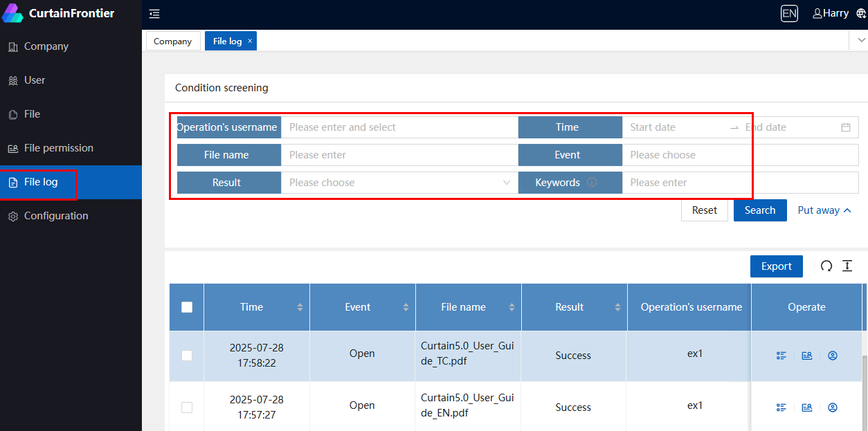Click file name Curtain5.0_User_Guide_TC.pdf
This screenshot has width=868, height=431.
coord(467,352)
